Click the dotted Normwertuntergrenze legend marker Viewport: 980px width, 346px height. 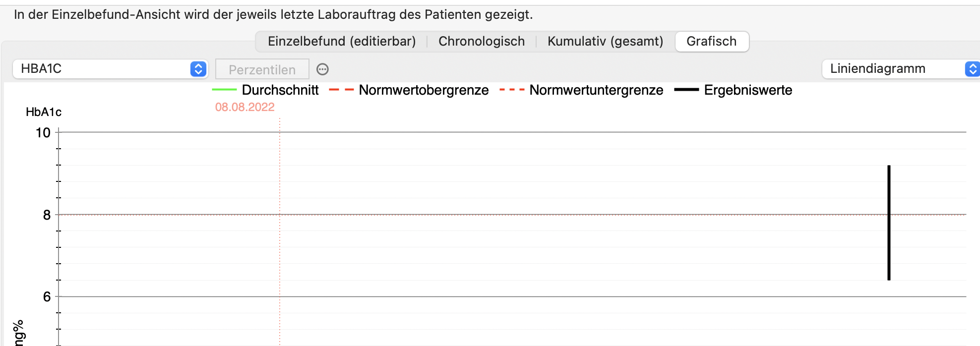(x=512, y=90)
